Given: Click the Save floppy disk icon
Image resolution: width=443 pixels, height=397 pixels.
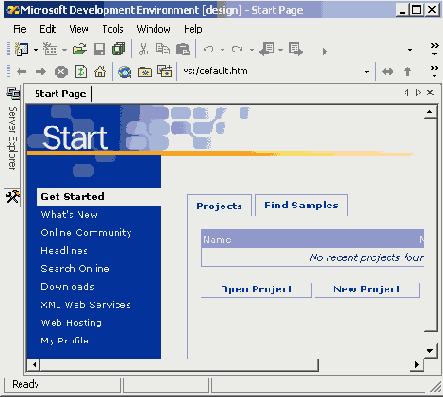Looking at the screenshot, I should coord(99,49).
